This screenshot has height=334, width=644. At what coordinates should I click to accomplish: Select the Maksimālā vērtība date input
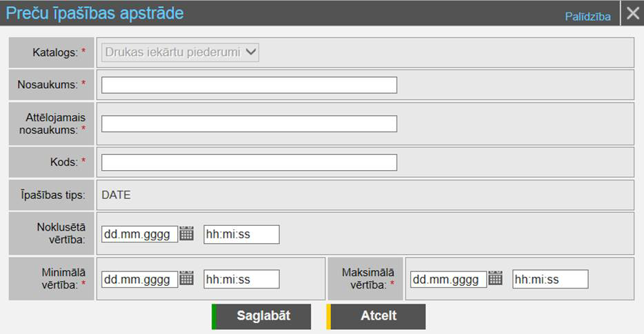pos(448,279)
